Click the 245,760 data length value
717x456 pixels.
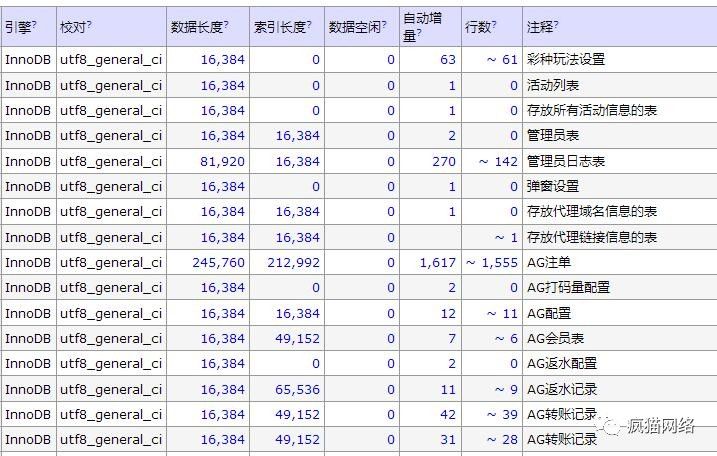[x=219, y=263]
